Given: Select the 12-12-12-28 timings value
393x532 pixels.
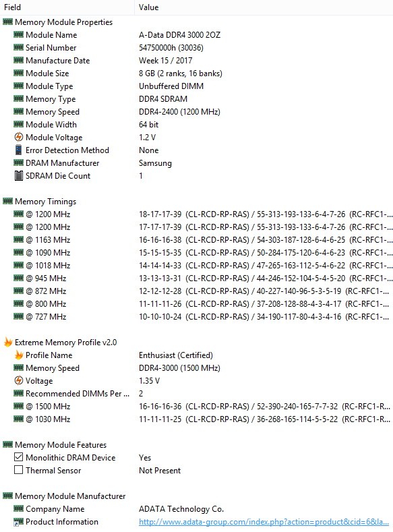Looking at the screenshot, I should (x=264, y=291).
